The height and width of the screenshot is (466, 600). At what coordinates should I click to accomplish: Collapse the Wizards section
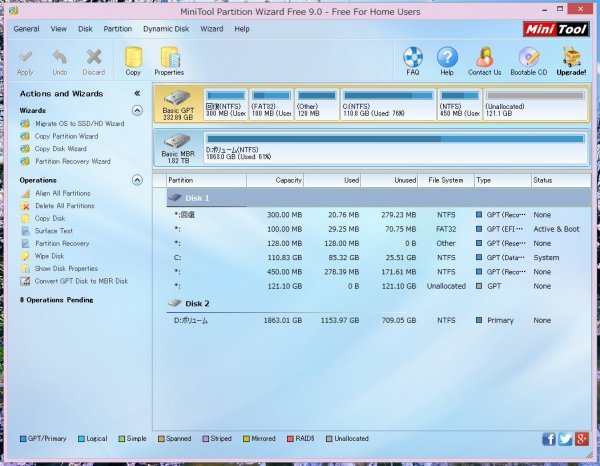pyautogui.click(x=137, y=111)
